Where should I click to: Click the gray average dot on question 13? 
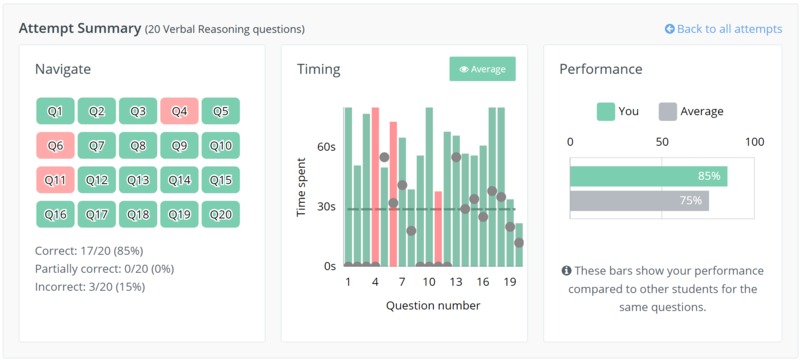(456, 157)
